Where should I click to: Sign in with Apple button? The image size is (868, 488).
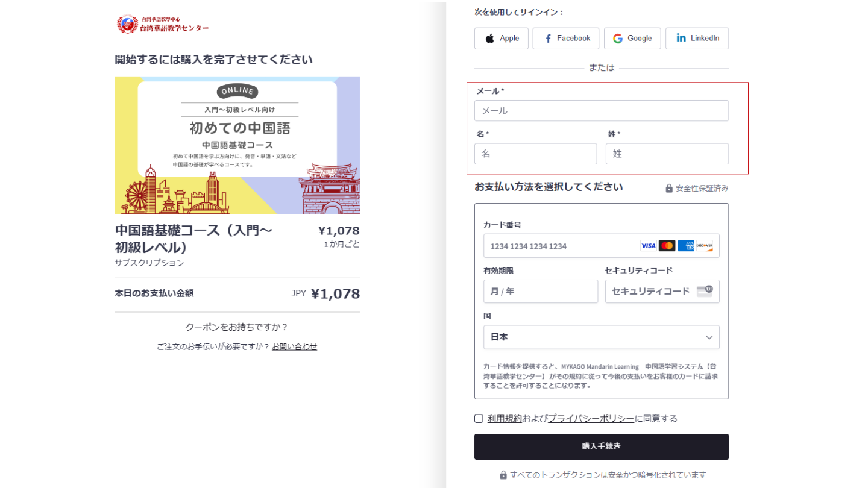click(x=501, y=39)
